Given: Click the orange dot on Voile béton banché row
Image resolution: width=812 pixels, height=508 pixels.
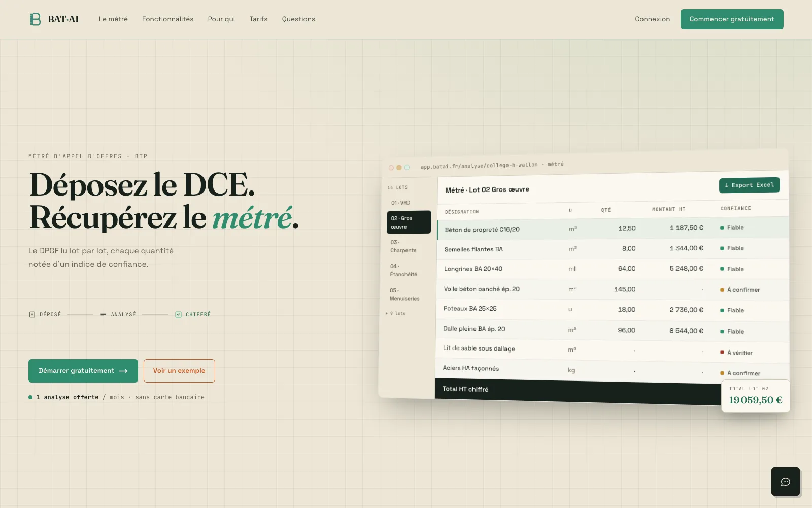Looking at the screenshot, I should (x=722, y=290).
